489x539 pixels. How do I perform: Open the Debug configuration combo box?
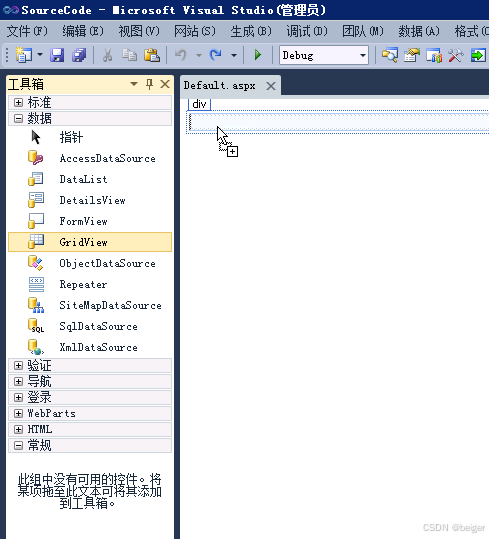pos(324,55)
